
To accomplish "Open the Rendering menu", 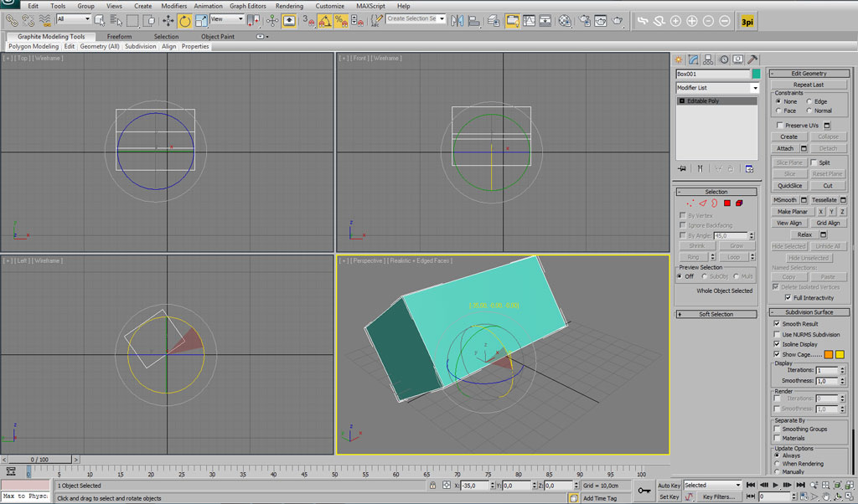I will [x=289, y=6].
